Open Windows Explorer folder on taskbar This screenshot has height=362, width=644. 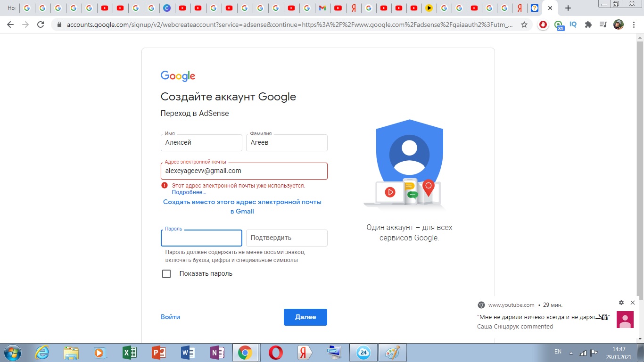(x=71, y=353)
